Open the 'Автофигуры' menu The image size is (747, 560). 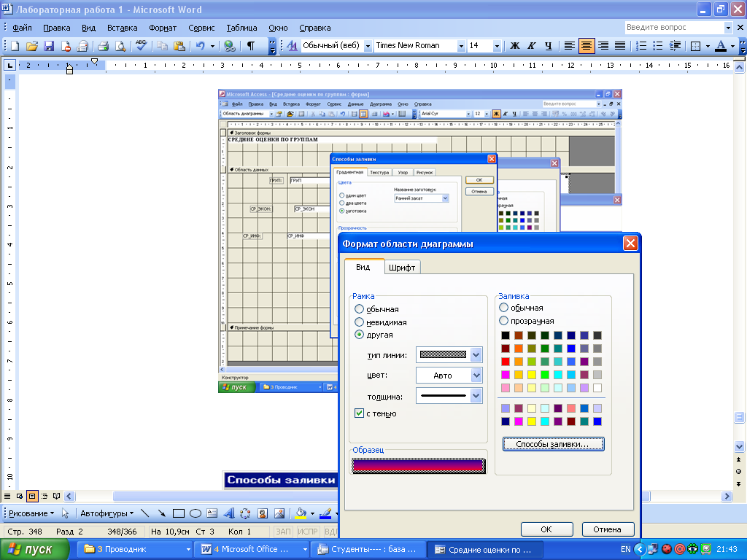pyautogui.click(x=107, y=513)
